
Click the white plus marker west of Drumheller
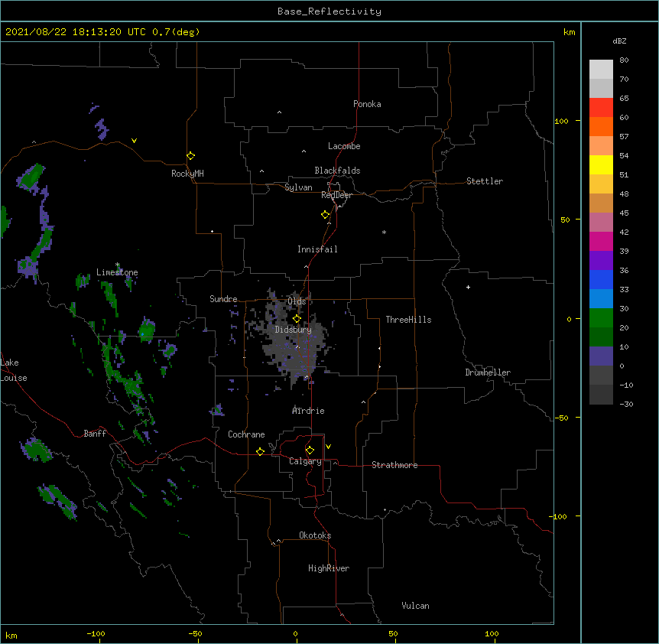click(468, 287)
